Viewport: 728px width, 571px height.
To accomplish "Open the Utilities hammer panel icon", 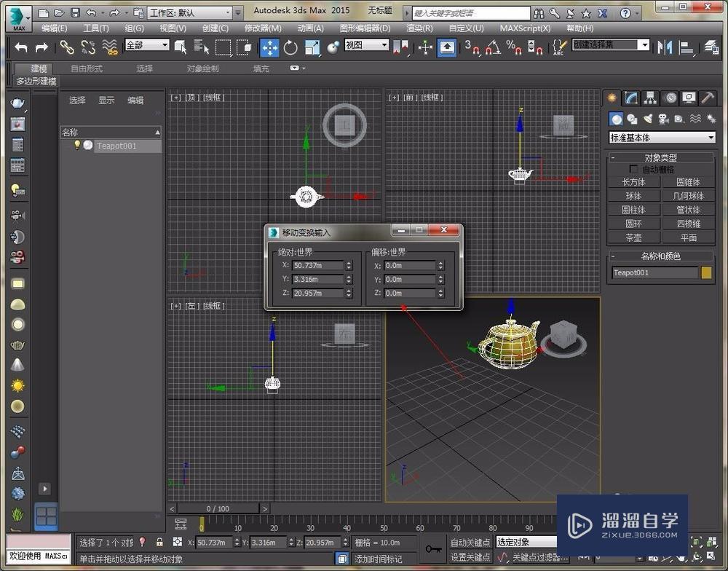I will [x=707, y=98].
